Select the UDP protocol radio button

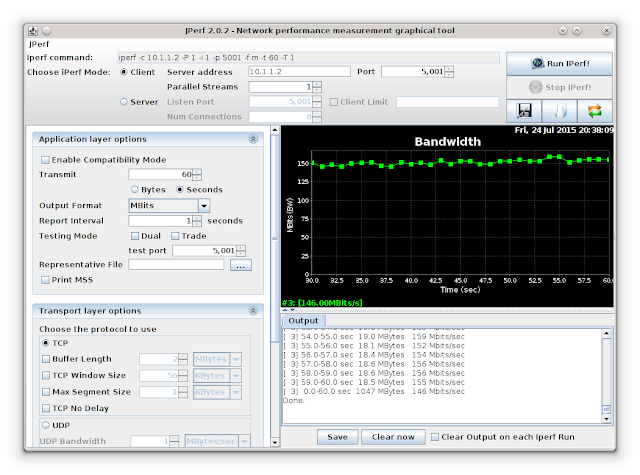(x=46, y=425)
